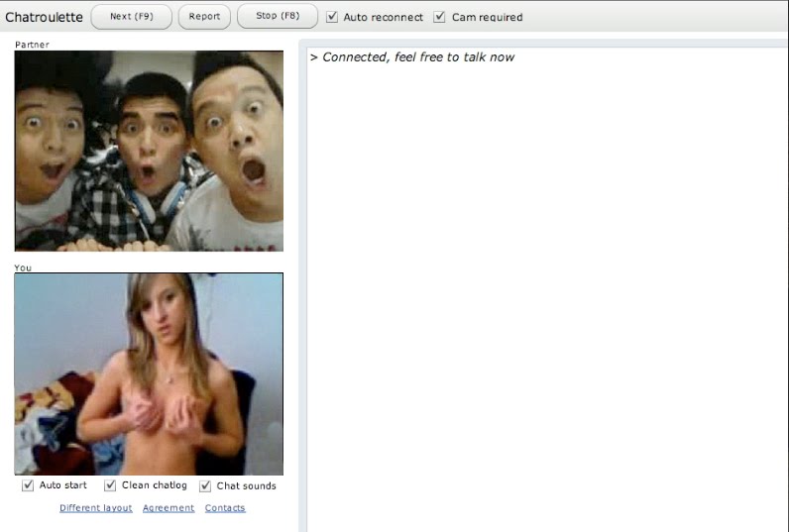Open the Different layout link
Viewport: 789px width, 532px height.
coord(95,508)
